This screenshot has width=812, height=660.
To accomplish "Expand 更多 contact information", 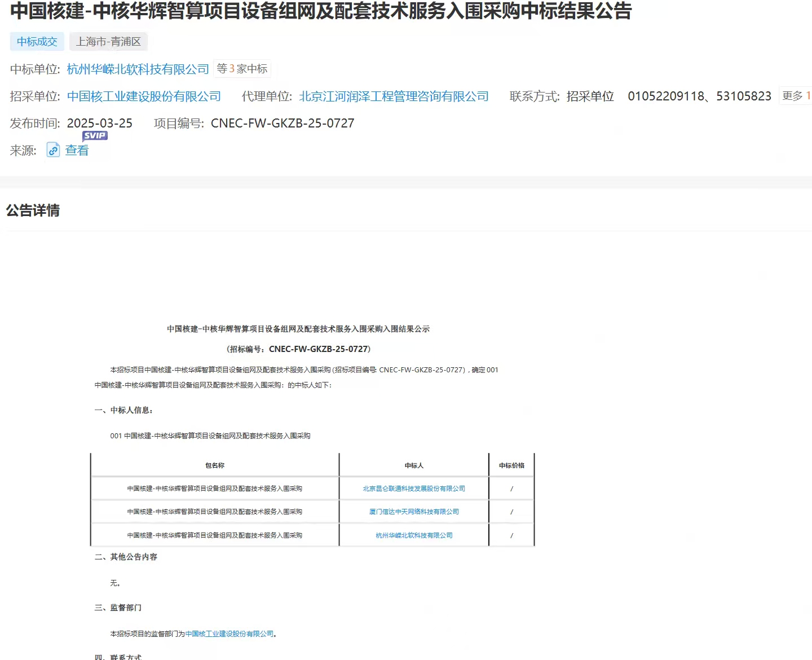I will coord(796,96).
